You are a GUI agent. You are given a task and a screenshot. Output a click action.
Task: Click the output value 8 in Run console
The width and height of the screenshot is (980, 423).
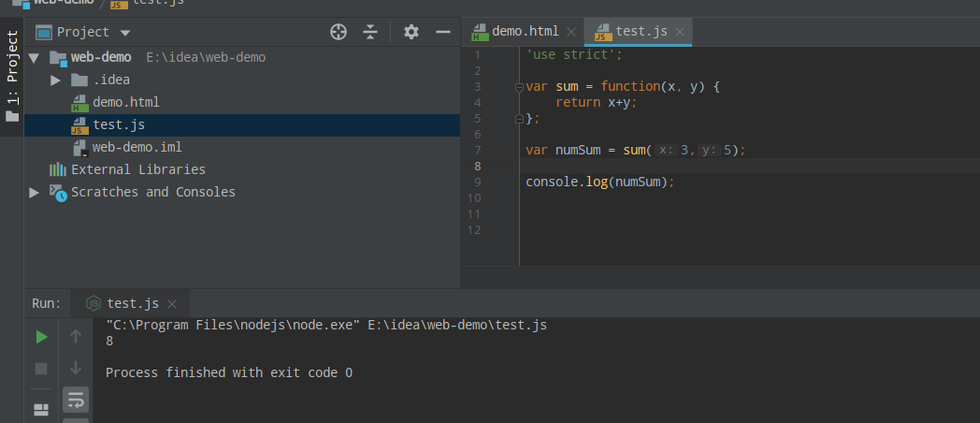pos(110,342)
